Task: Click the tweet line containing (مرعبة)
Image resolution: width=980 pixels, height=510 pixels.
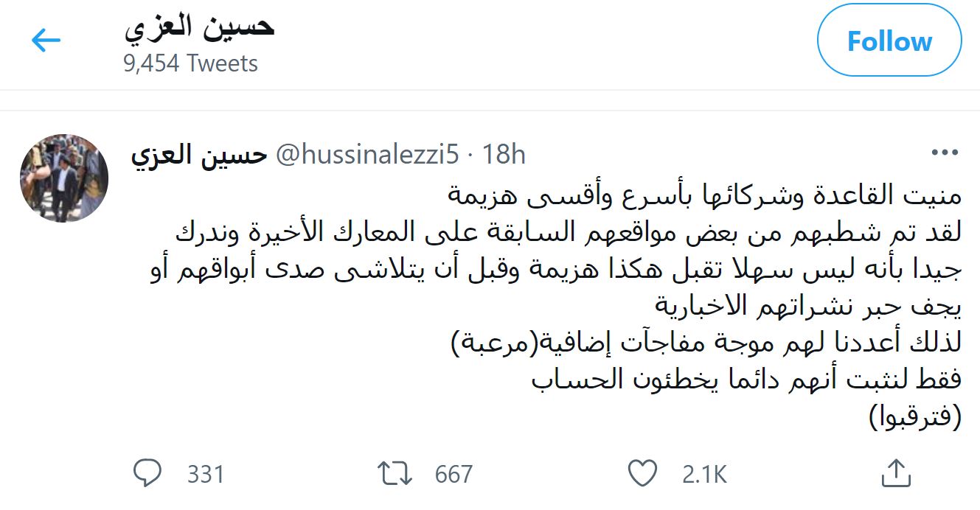Action: click(705, 344)
